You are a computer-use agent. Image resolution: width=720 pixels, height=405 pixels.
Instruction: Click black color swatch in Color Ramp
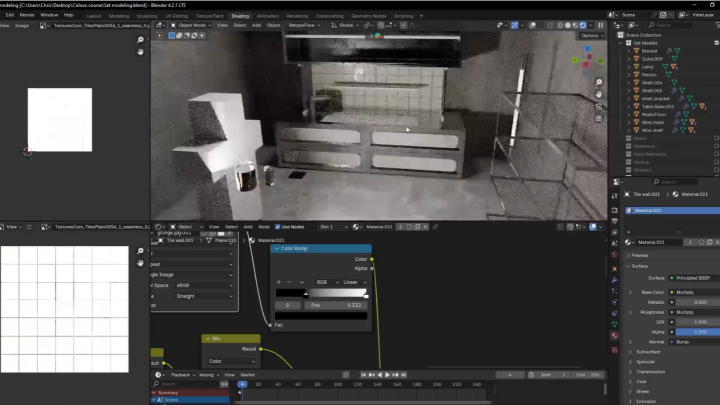pos(321,316)
